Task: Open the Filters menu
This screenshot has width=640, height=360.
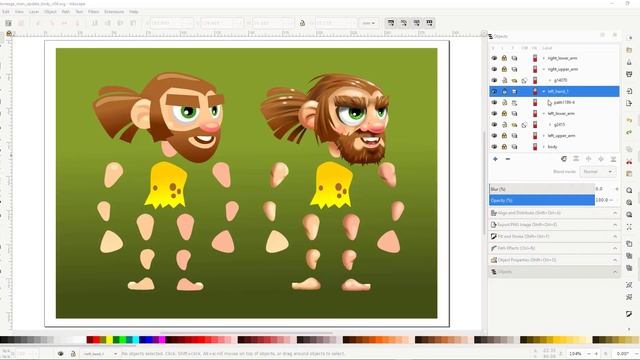Action: pyautogui.click(x=93, y=12)
